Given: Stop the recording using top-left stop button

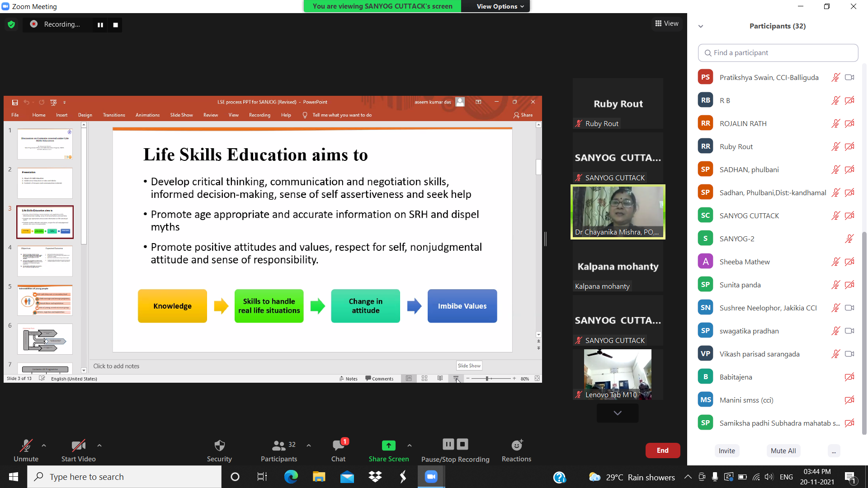Looking at the screenshot, I should [x=116, y=25].
